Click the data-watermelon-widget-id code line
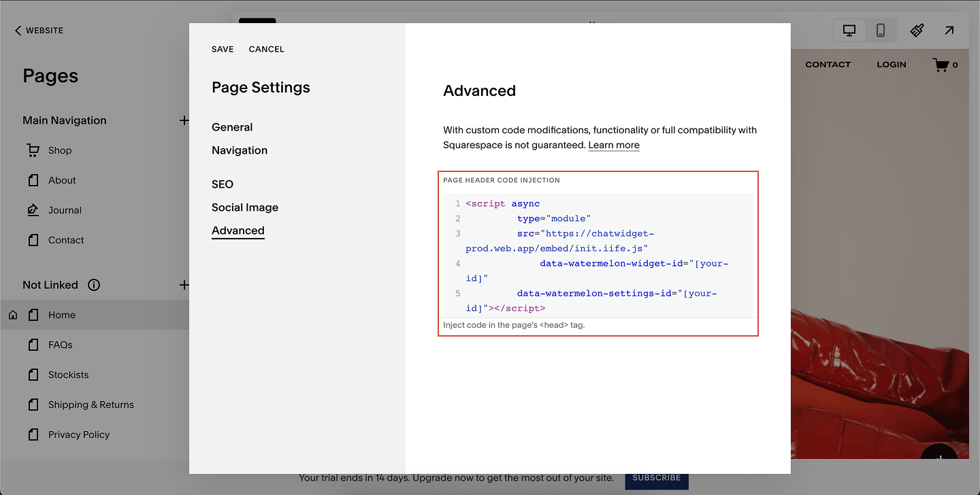The width and height of the screenshot is (980, 495). (597, 271)
